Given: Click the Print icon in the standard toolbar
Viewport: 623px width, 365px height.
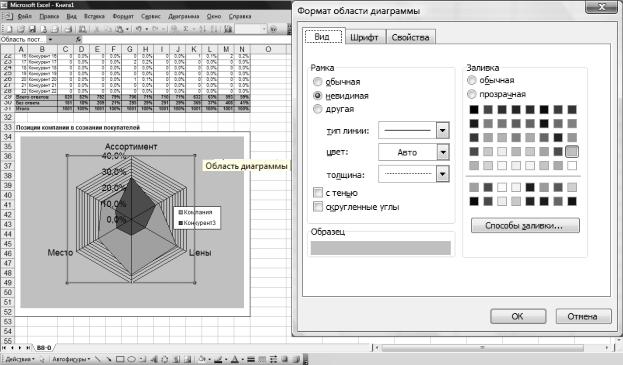Looking at the screenshot, I should click(68, 29).
